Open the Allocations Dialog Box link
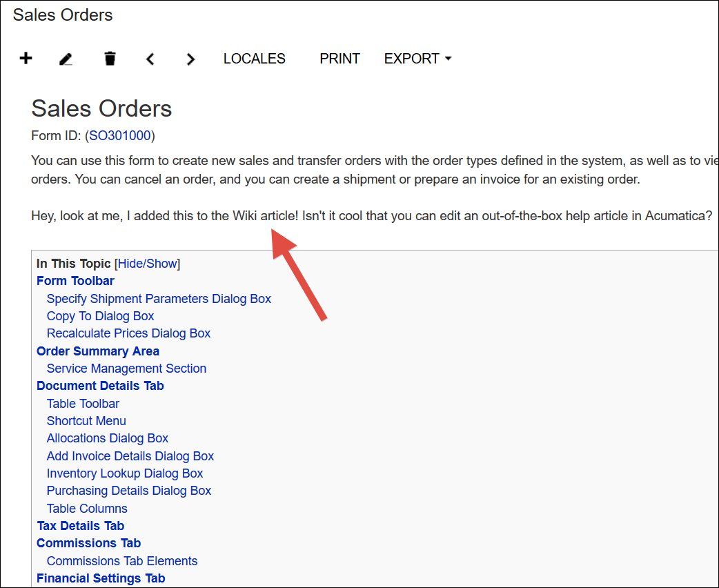Screen dimensions: 719x588 pyautogui.click(x=107, y=438)
